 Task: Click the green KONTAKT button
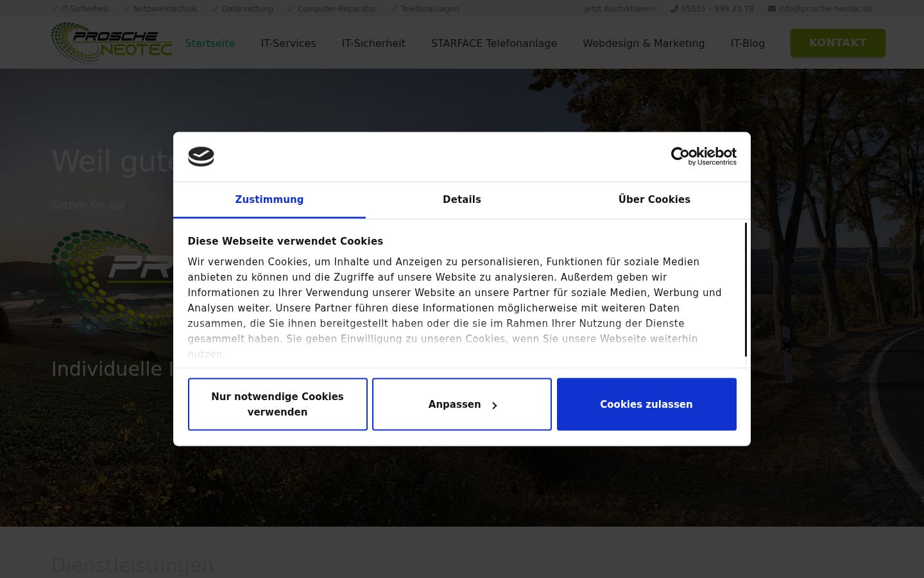click(x=838, y=43)
